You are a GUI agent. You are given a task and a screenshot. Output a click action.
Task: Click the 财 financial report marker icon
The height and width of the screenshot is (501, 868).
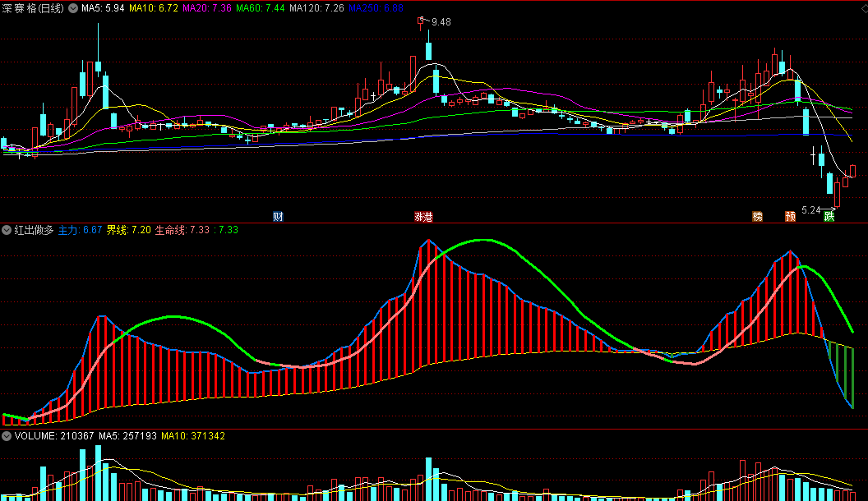278,217
